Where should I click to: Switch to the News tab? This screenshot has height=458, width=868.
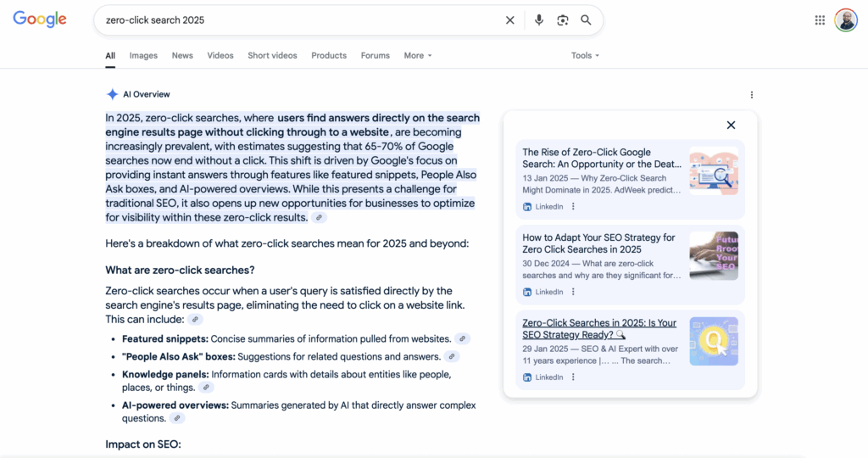click(x=182, y=55)
